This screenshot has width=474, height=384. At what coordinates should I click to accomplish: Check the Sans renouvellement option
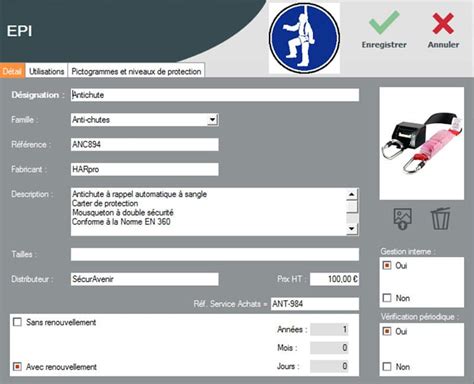(x=17, y=322)
